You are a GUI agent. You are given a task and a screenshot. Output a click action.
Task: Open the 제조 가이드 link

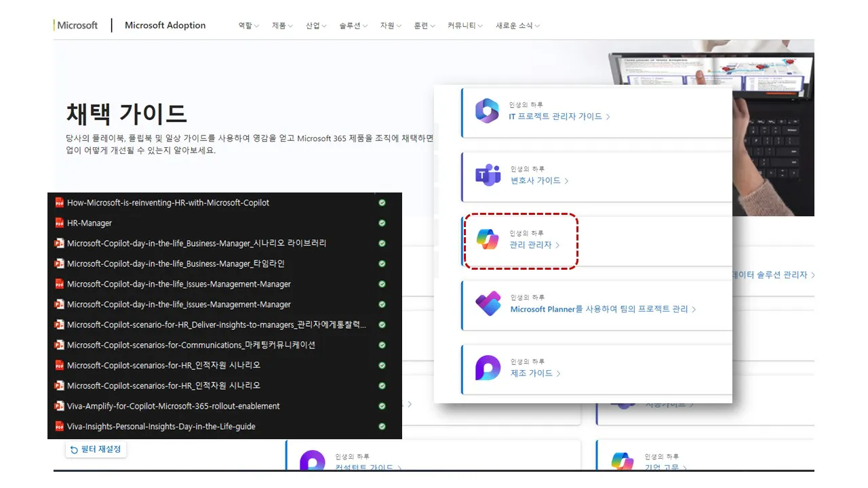(x=535, y=373)
